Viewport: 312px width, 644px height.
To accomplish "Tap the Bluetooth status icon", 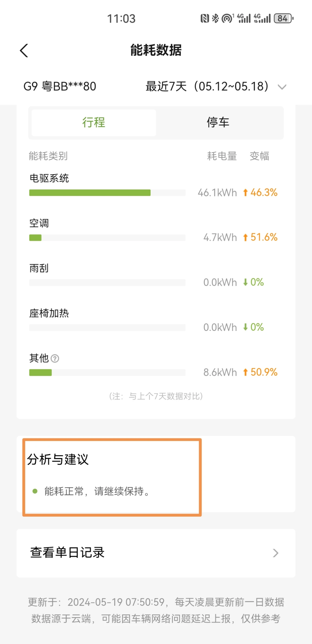I will 215,18.
